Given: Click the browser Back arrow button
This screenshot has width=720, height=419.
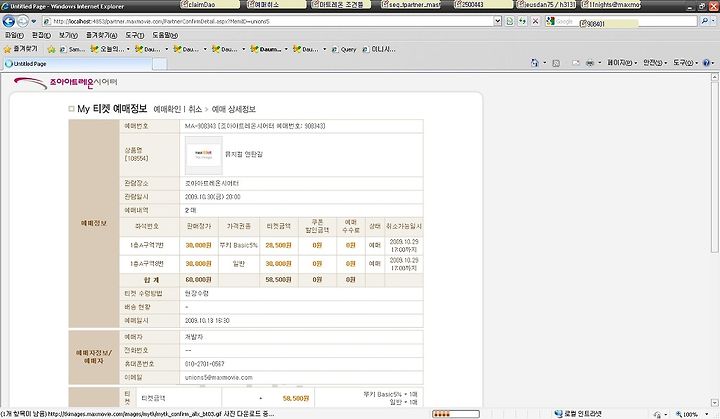Looking at the screenshot, I should pos(8,21).
